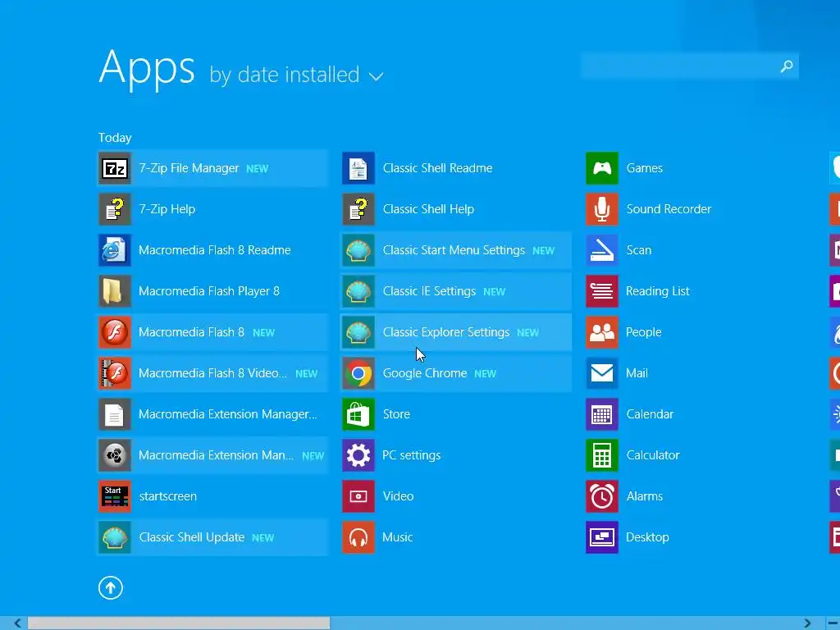This screenshot has height=630, width=840.
Task: Select the 'Reading List' label
Action: (x=658, y=291)
